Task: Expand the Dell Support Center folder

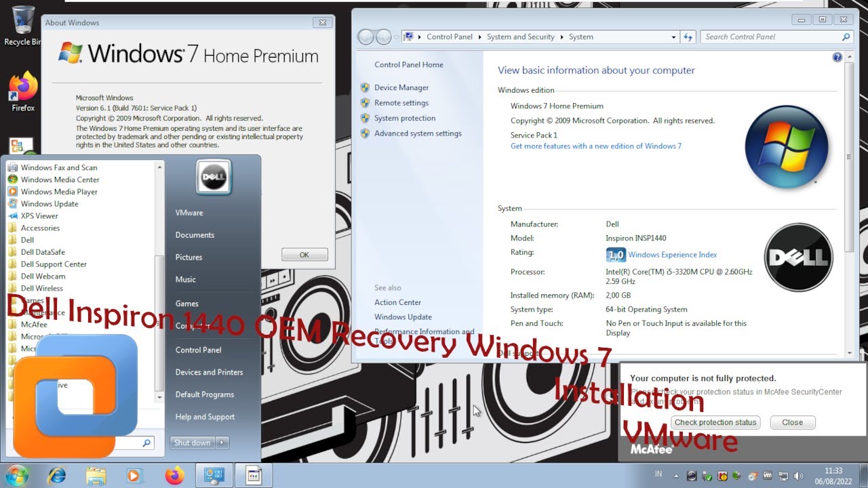Action: click(54, 264)
